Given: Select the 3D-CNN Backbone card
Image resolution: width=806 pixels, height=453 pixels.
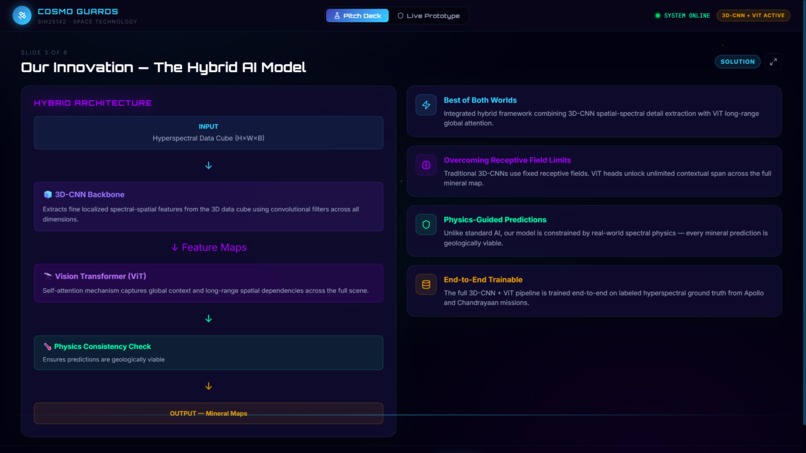Looking at the screenshot, I should click(208, 206).
